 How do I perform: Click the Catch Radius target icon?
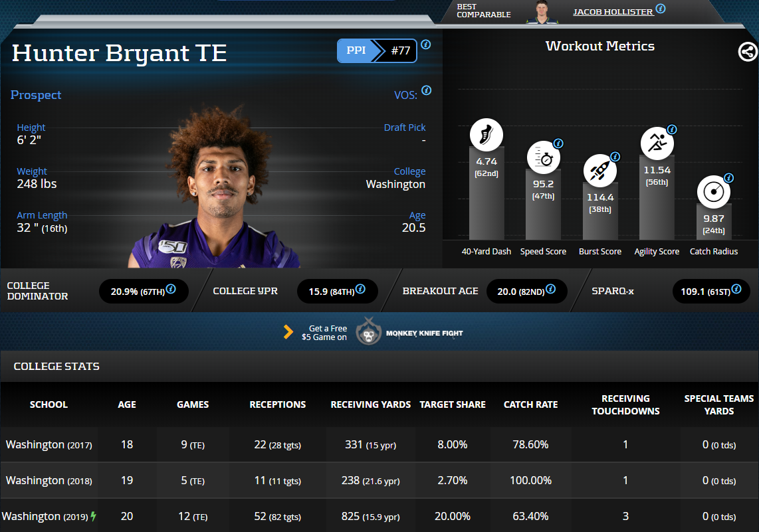tap(713, 192)
